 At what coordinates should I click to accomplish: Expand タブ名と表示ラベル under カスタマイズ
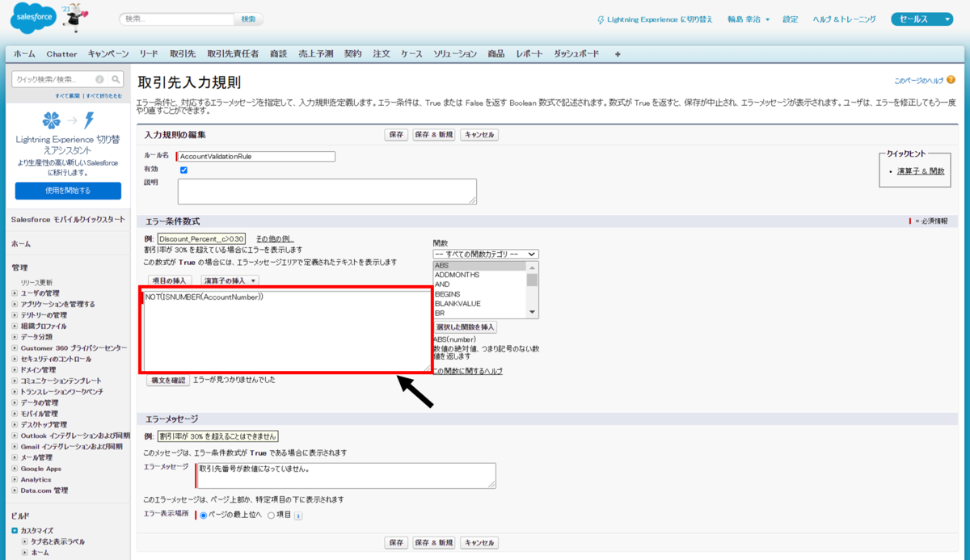24,541
